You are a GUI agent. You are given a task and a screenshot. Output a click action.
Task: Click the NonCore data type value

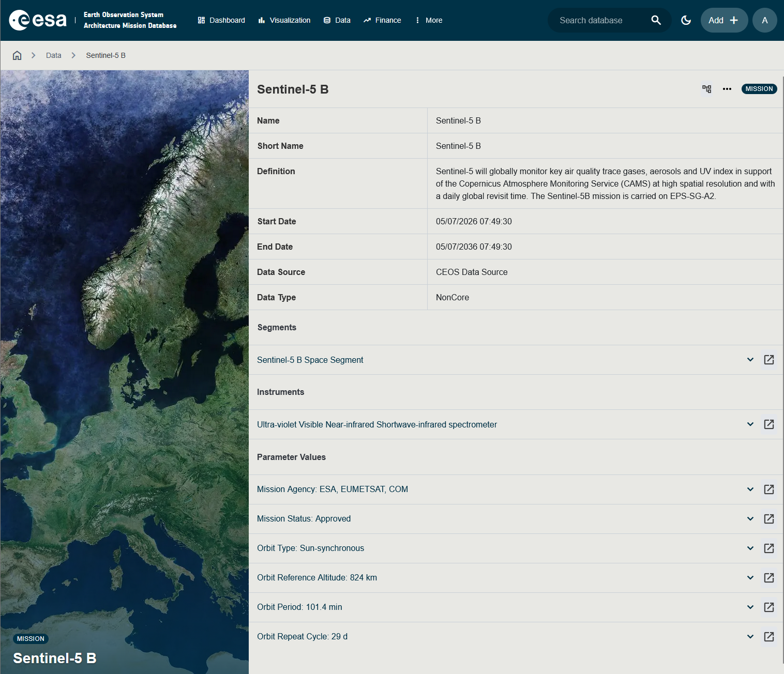[453, 297]
